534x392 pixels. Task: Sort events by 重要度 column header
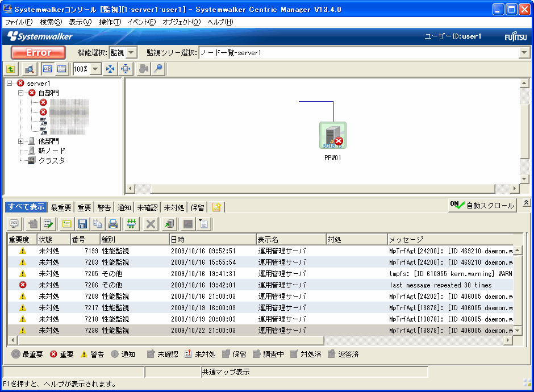tap(22, 239)
